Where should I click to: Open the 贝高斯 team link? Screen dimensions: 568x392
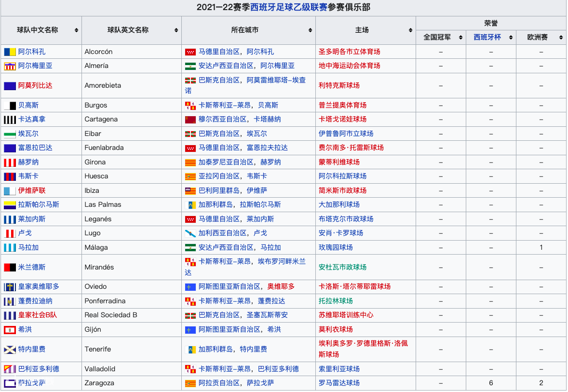(x=28, y=105)
